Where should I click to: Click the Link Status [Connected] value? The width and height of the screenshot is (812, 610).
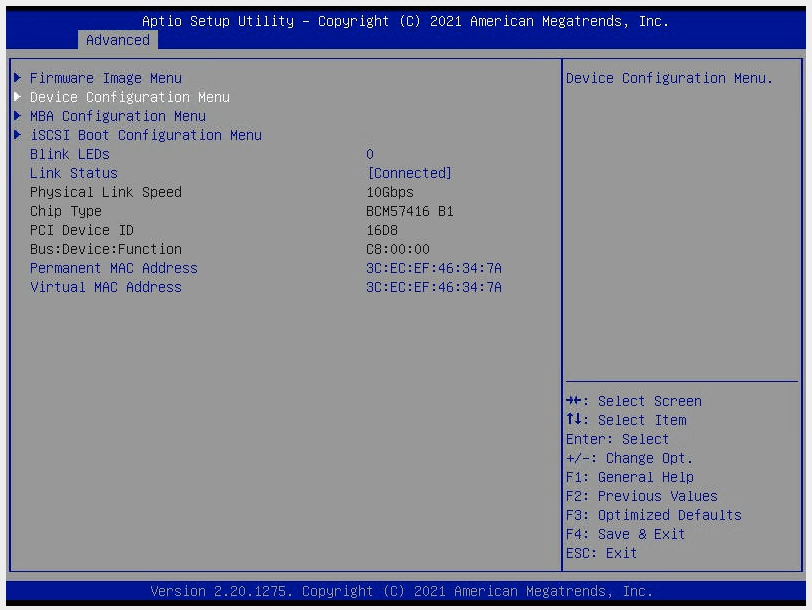click(409, 173)
